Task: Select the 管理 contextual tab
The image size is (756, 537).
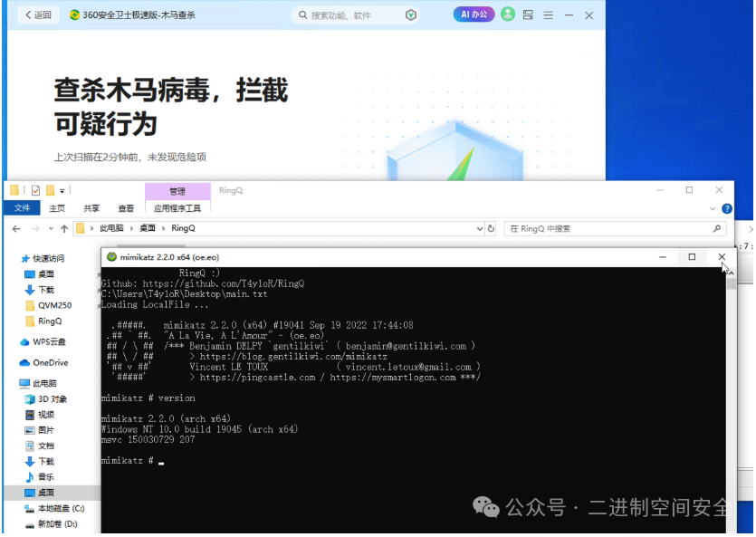Action: tap(177, 191)
